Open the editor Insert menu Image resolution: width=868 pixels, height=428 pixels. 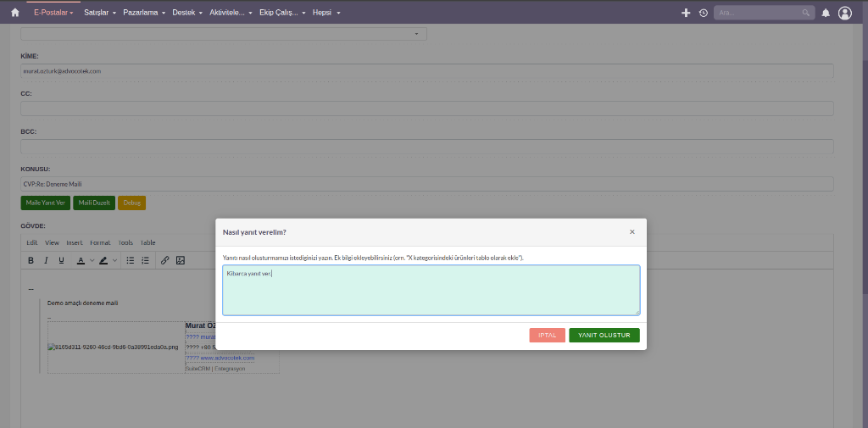pos(75,242)
